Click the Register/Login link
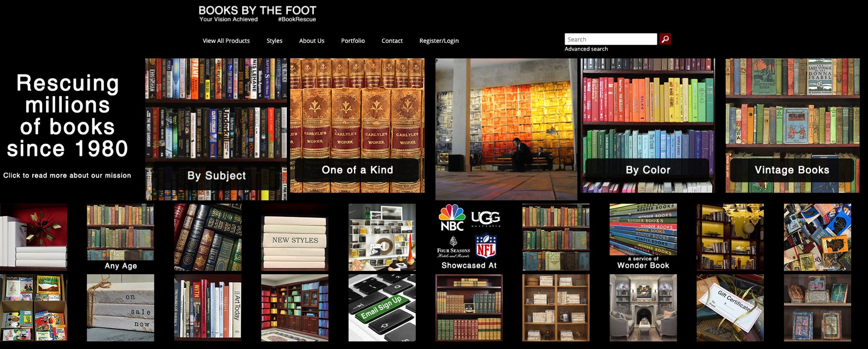The height and width of the screenshot is (349, 868). [x=439, y=41]
